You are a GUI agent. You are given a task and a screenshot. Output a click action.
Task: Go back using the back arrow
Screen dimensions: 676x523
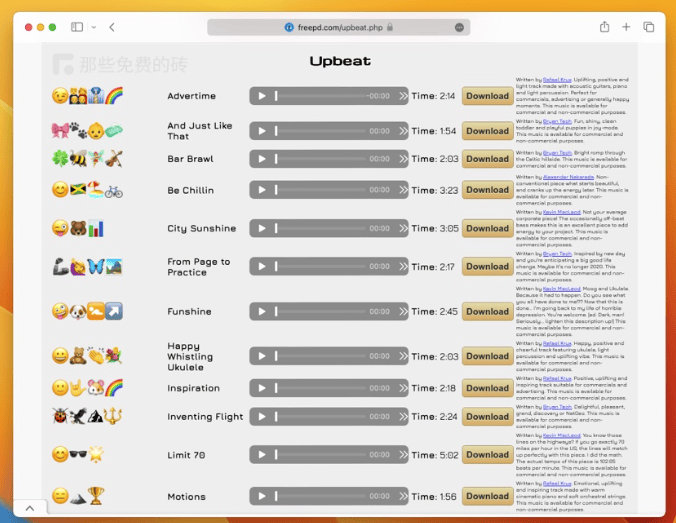112,27
